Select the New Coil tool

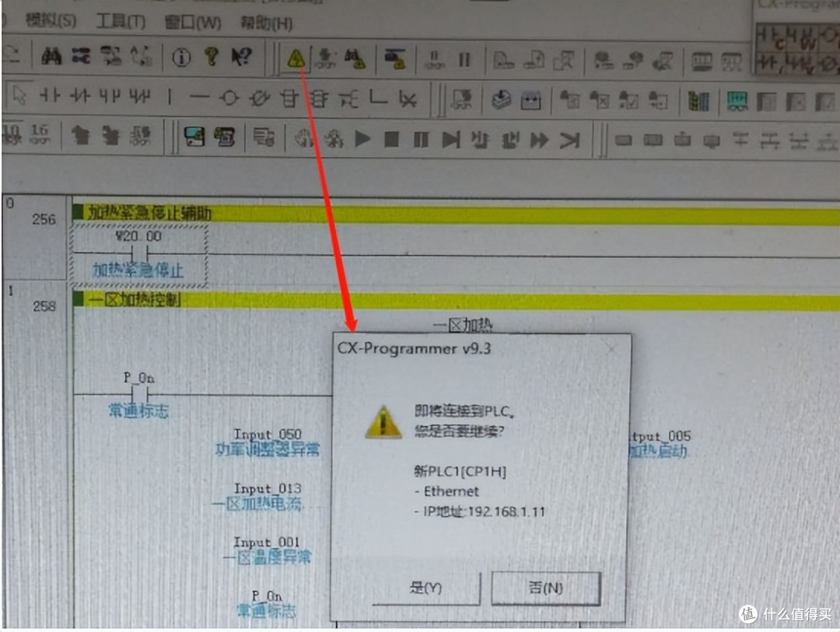pos(229,98)
